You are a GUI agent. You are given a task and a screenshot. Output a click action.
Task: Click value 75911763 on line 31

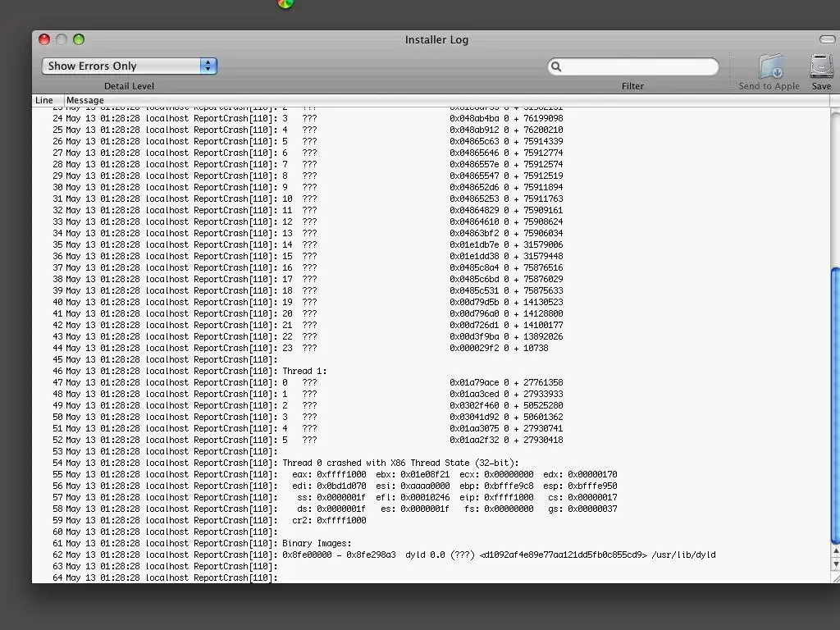pos(543,199)
